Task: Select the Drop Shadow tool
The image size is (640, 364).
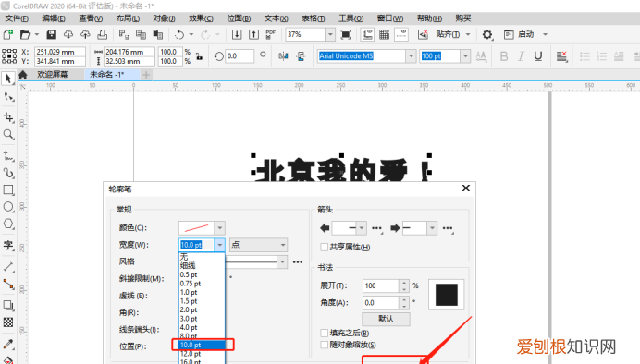Action: 8,305
